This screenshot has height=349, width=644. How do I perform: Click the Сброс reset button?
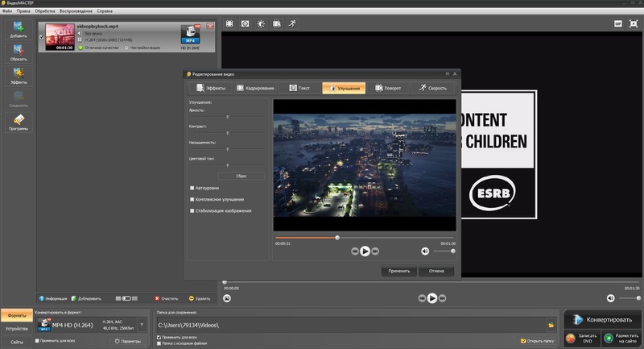pos(241,176)
